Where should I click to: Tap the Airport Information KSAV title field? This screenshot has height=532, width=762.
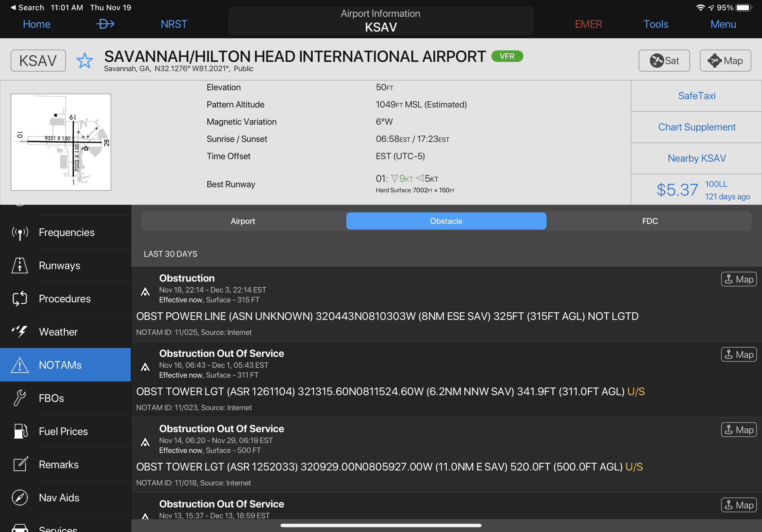point(381,20)
